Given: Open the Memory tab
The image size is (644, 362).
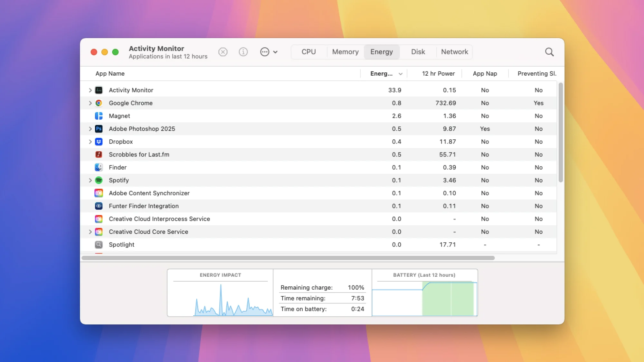Looking at the screenshot, I should [345, 52].
